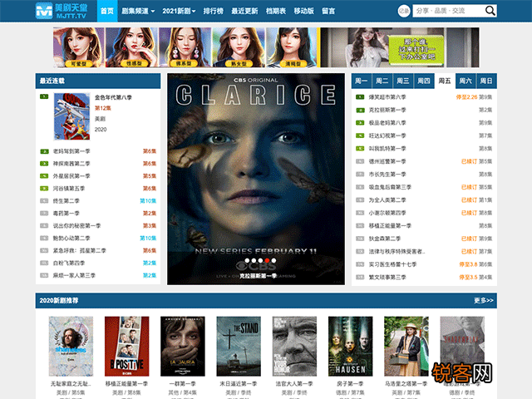Click the gray badge beside 实习医生格蕾十七季
532x399 pixels.
pos(360,264)
